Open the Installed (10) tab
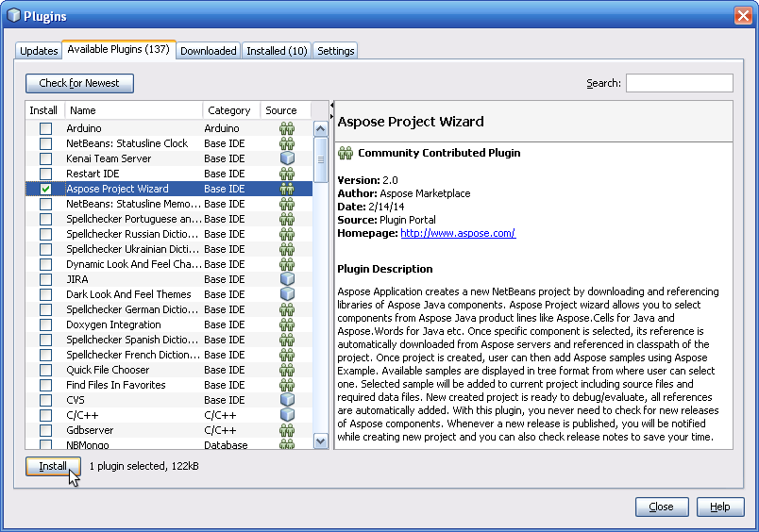Image resolution: width=759 pixels, height=532 pixels. coord(277,51)
